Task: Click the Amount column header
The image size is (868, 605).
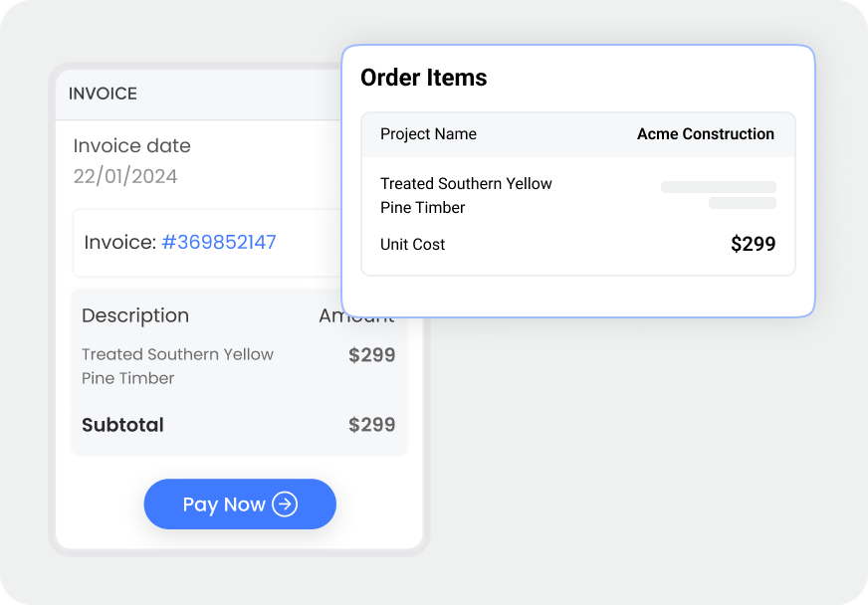Action: [358, 315]
